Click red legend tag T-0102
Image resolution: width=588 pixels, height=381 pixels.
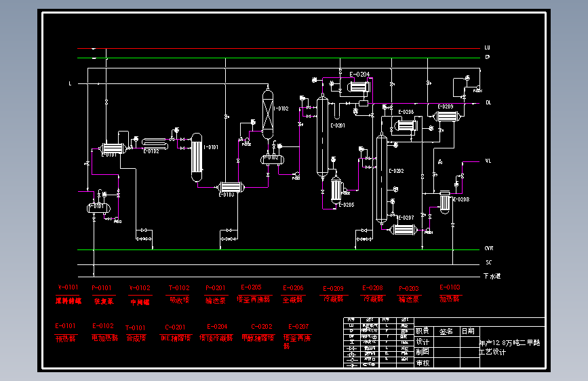pos(179,287)
